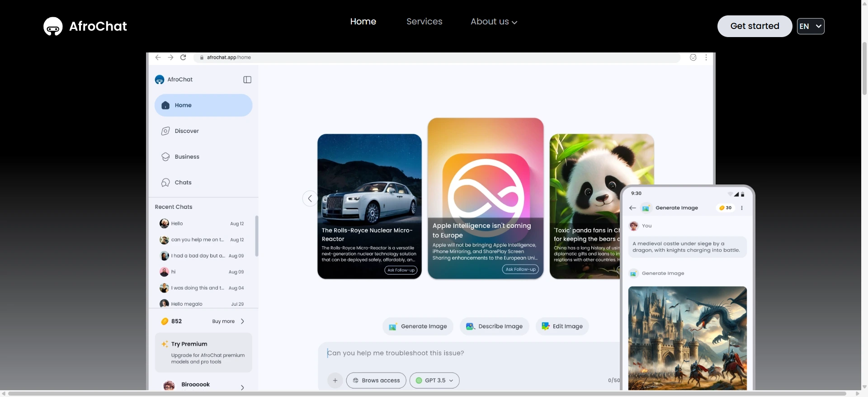Toggle the sidebar collapse panel icon
868x397 pixels.
pos(247,80)
